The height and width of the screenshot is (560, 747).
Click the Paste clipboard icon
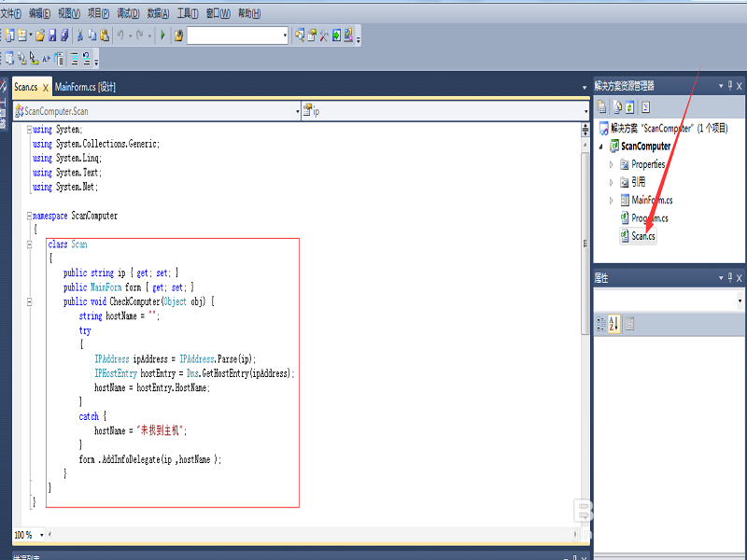[105, 35]
